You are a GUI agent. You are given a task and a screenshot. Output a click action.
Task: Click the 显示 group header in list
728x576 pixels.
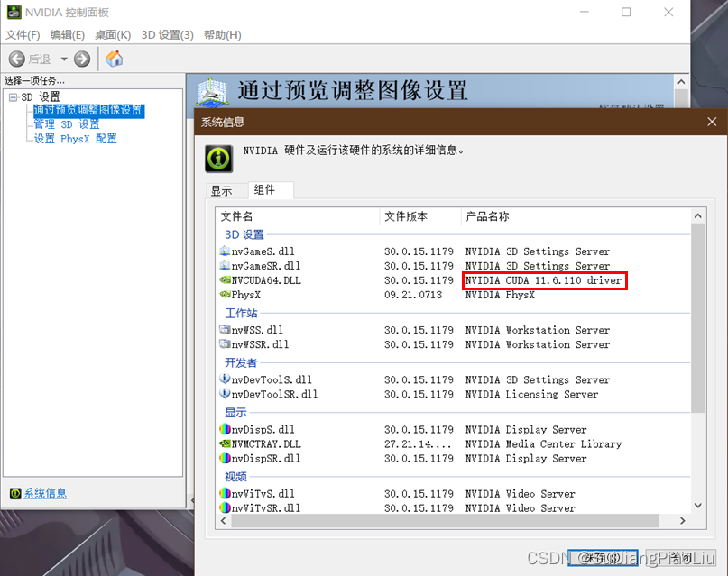point(235,413)
